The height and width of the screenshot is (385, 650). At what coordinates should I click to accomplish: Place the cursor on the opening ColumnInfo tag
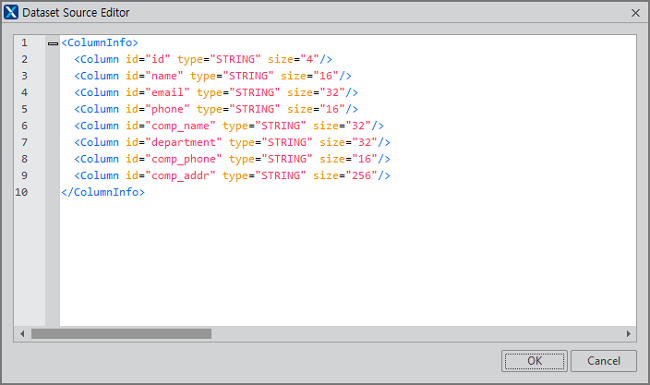[x=99, y=43]
